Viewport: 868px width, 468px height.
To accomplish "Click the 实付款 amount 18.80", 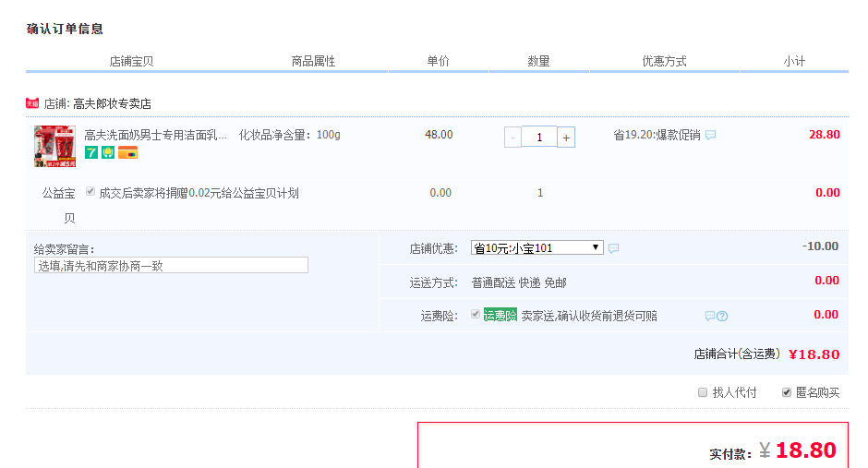I will click(806, 450).
